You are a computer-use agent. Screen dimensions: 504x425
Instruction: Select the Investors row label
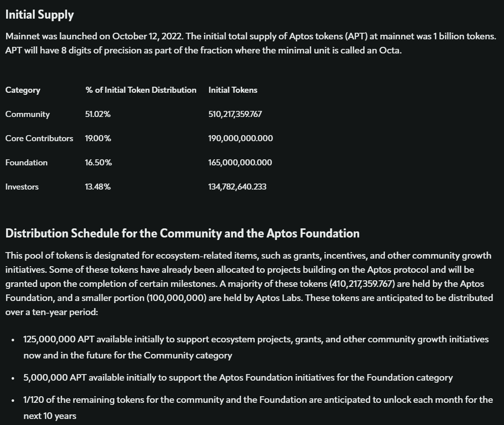click(x=22, y=187)
